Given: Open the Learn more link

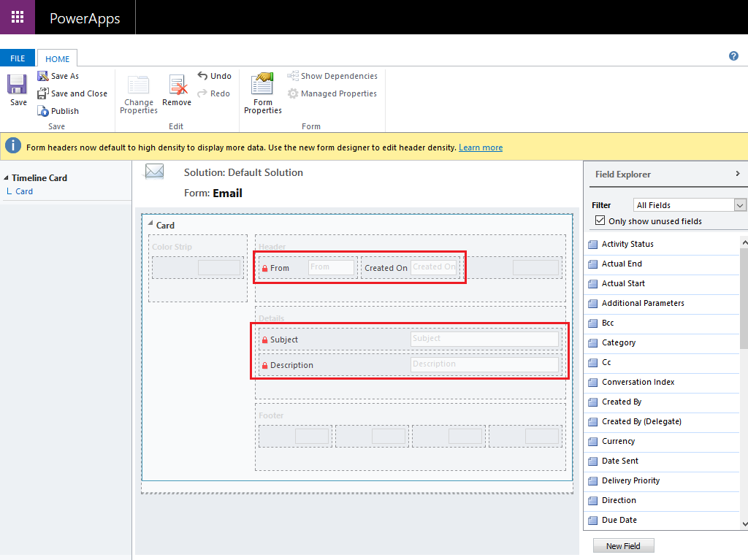Looking at the screenshot, I should click(x=481, y=147).
